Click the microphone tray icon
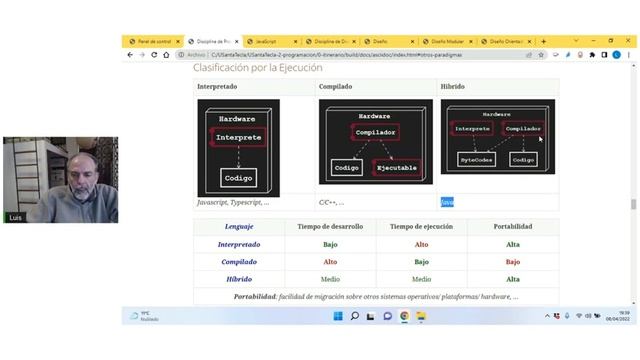The image size is (640, 360). click(567, 316)
